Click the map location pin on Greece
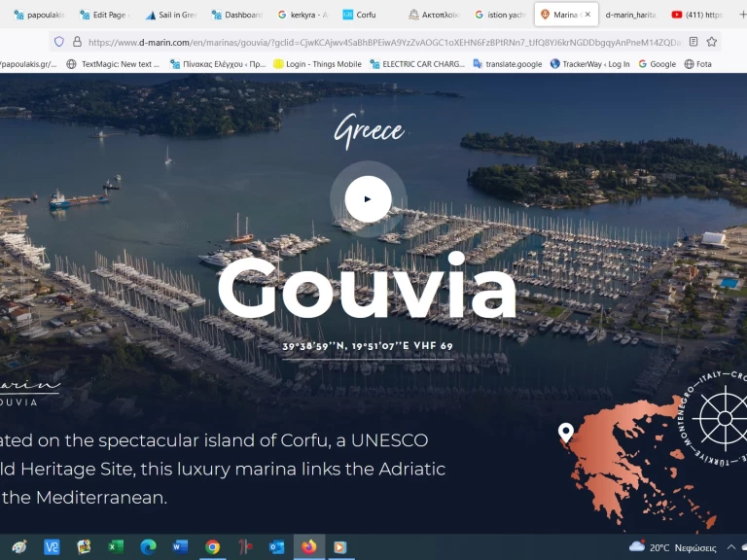Screen dimensions: 747x560 [565, 433]
